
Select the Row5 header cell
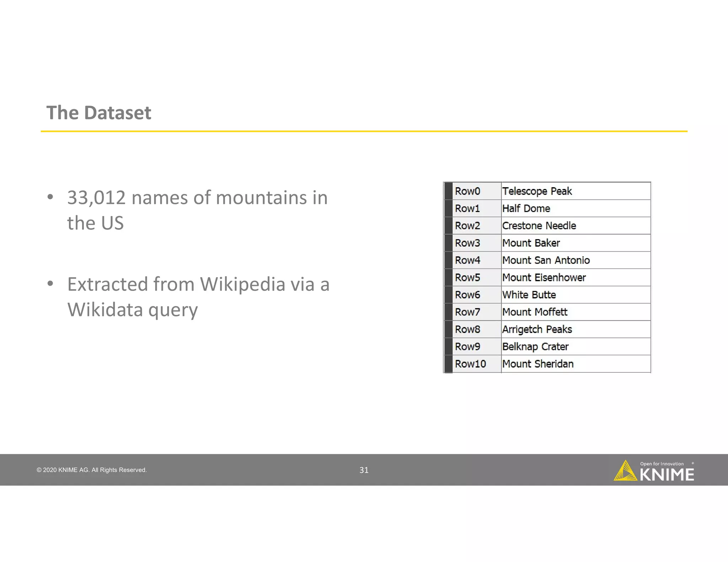pyautogui.click(x=476, y=277)
